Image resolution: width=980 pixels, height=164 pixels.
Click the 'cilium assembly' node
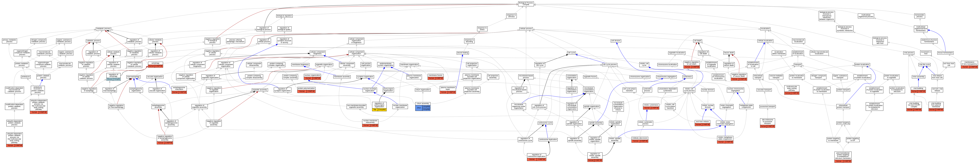click(x=423, y=107)
